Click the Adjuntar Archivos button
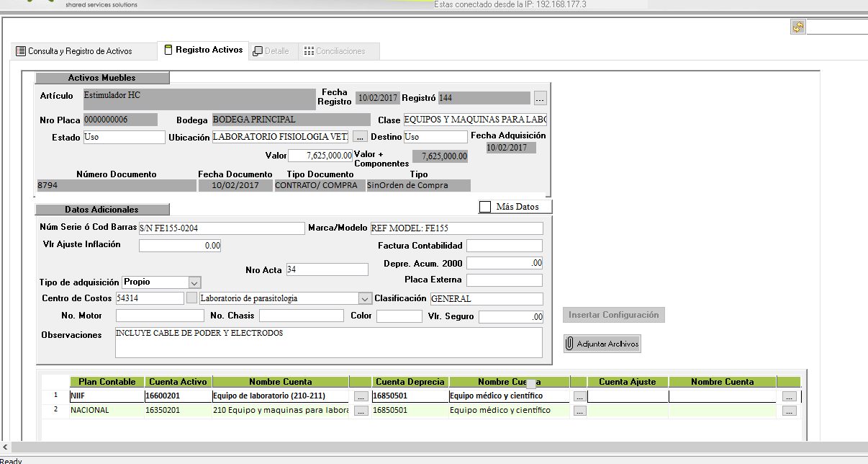Viewport: 868px width, 464px height. 602,344
